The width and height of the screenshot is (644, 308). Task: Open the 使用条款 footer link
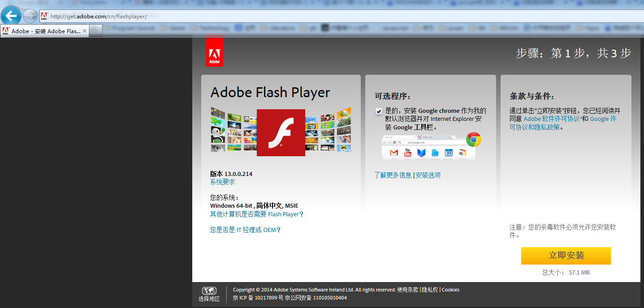(x=407, y=290)
